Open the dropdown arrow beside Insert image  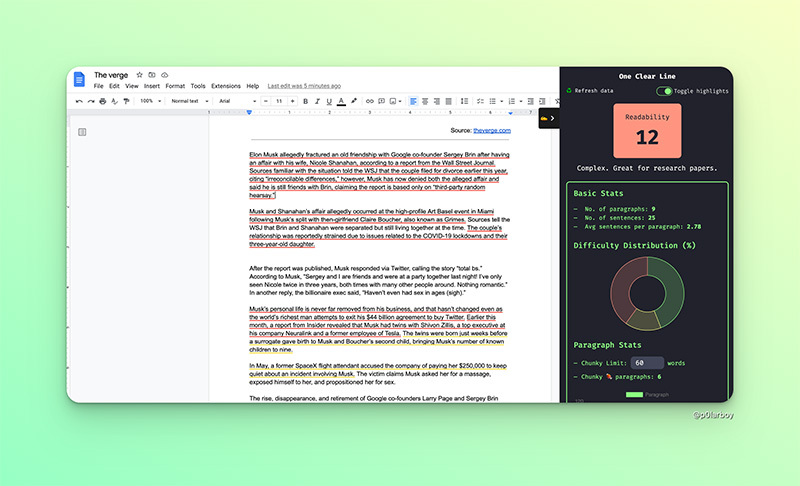[399, 101]
